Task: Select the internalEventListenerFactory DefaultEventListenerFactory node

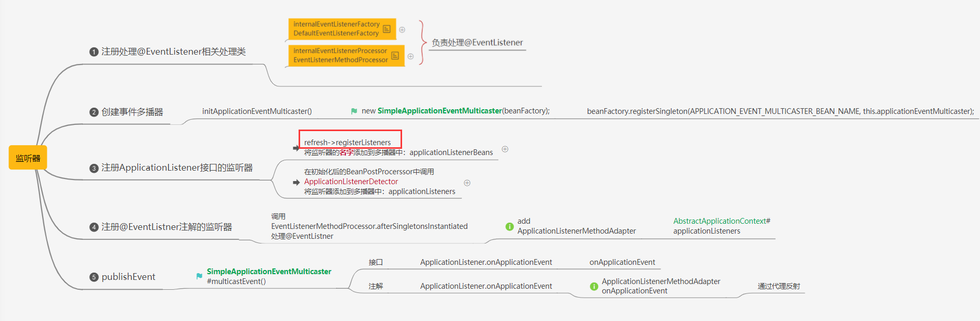Action: tap(342, 29)
